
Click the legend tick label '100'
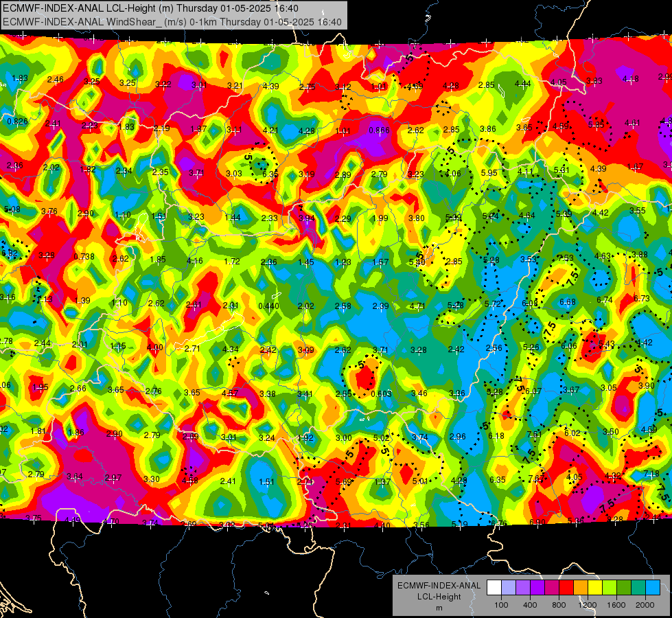(501, 605)
